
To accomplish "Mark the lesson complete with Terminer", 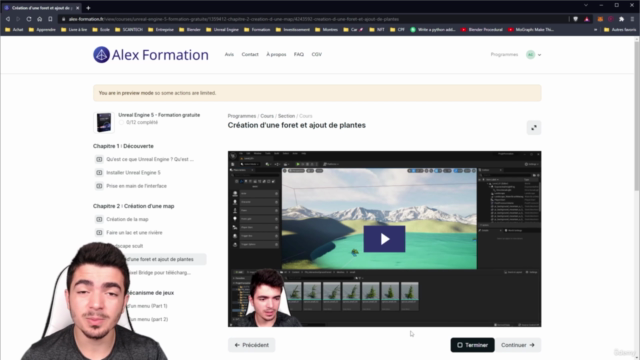I will pos(472,345).
